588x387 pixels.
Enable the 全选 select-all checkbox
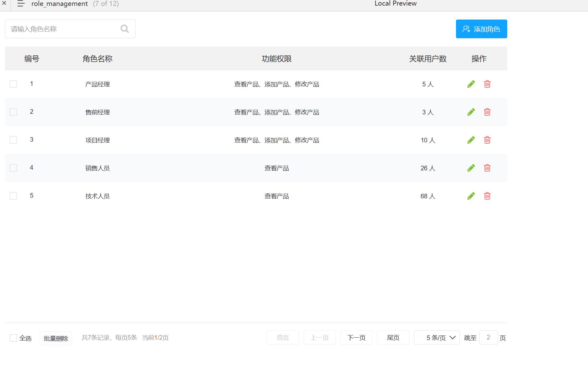pyautogui.click(x=13, y=338)
